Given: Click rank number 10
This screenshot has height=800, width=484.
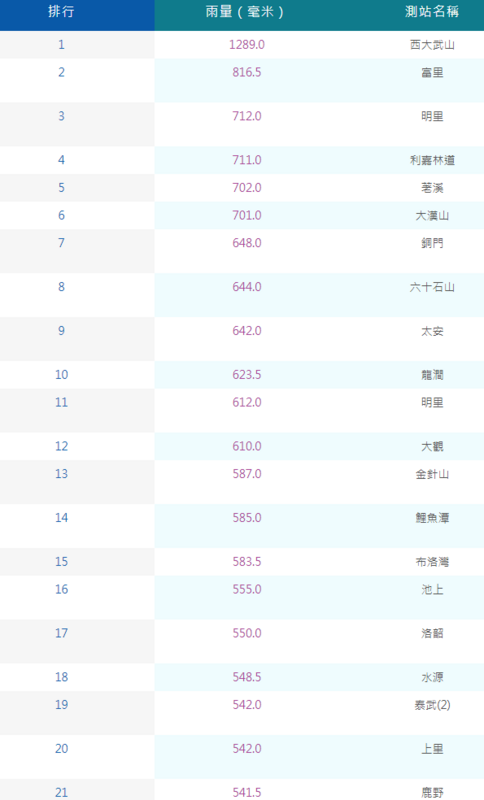Looking at the screenshot, I should tap(61, 374).
